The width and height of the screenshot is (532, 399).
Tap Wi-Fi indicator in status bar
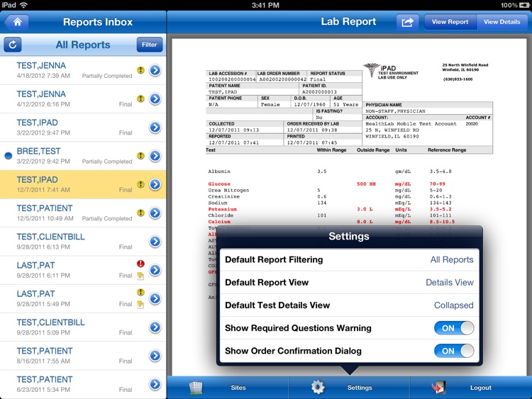click(23, 5)
